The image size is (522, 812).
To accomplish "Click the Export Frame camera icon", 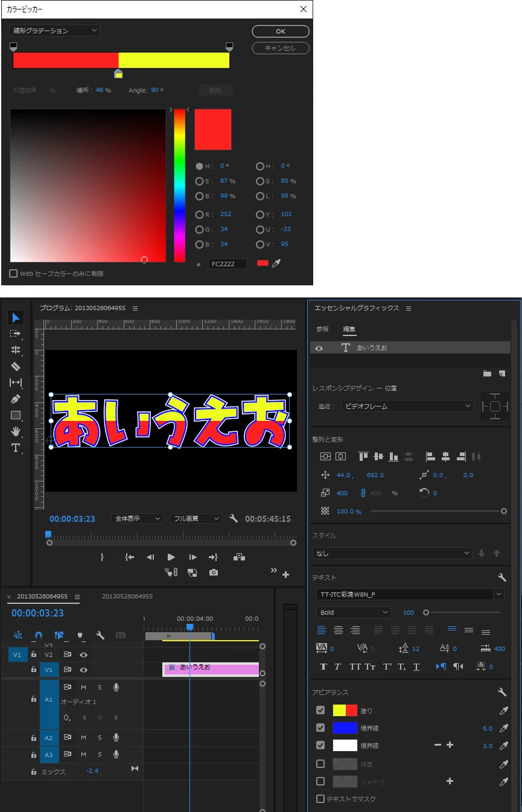I will 214,573.
